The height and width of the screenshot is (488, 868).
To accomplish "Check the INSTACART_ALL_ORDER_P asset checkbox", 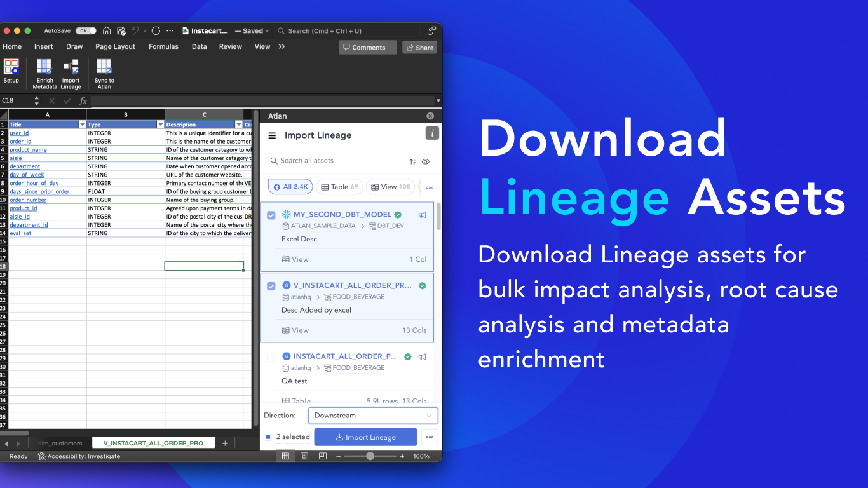I will coord(271,357).
